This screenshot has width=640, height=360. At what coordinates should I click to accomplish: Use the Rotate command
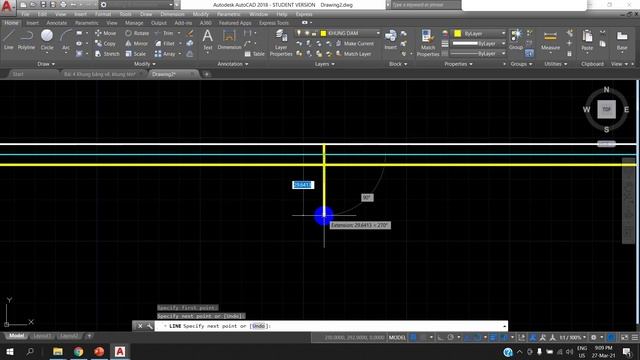(x=137, y=33)
